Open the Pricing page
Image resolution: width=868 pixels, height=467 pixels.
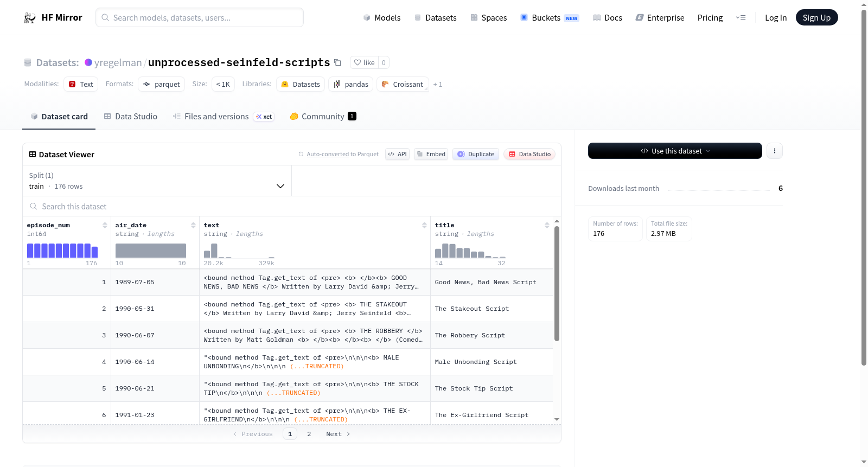[x=710, y=18]
